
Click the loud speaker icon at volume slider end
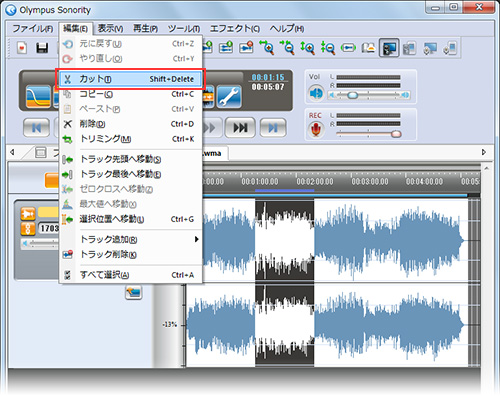pos(405,95)
